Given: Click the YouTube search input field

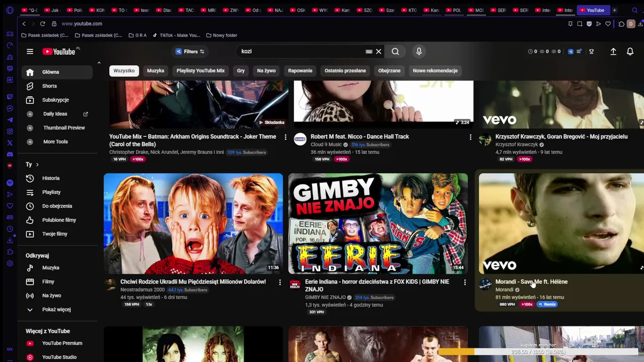Looking at the screenshot, I should (302, 51).
